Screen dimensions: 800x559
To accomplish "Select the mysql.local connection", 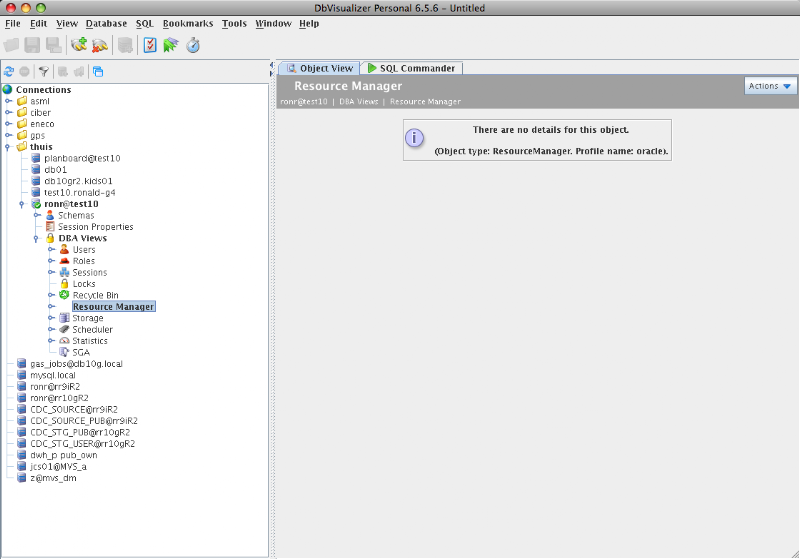I will click(x=53, y=375).
